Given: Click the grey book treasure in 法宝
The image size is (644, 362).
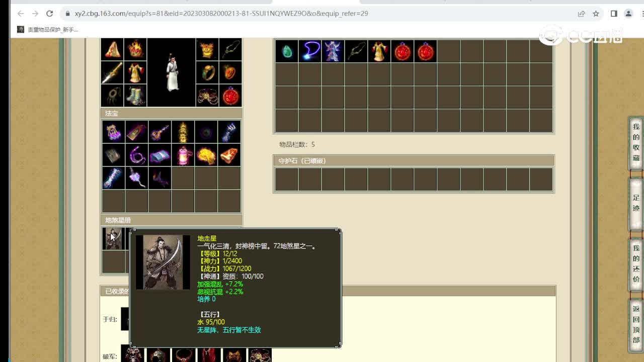Looking at the screenshot, I should coord(113,155).
